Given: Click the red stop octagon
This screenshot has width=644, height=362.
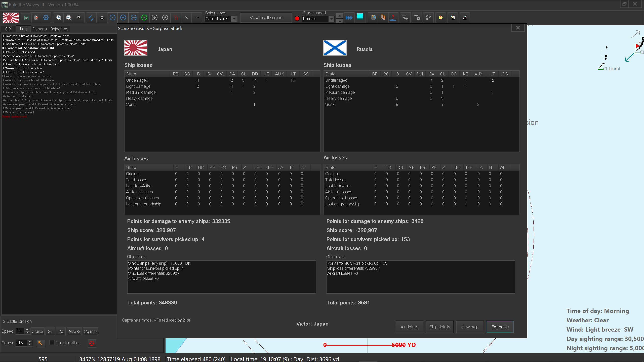Looking at the screenshot, I should click(x=297, y=18).
